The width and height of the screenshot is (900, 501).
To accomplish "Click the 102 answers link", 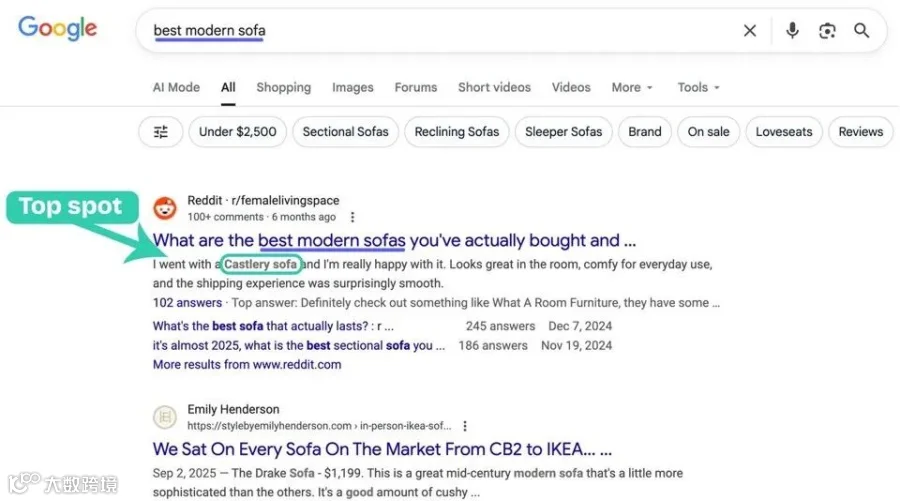I will click(x=187, y=303).
